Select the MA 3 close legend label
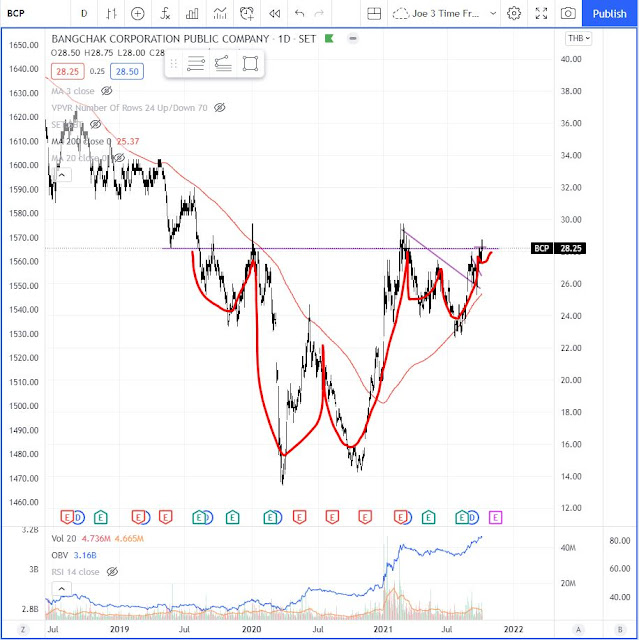The height and width of the screenshot is (640, 639). tap(73, 91)
